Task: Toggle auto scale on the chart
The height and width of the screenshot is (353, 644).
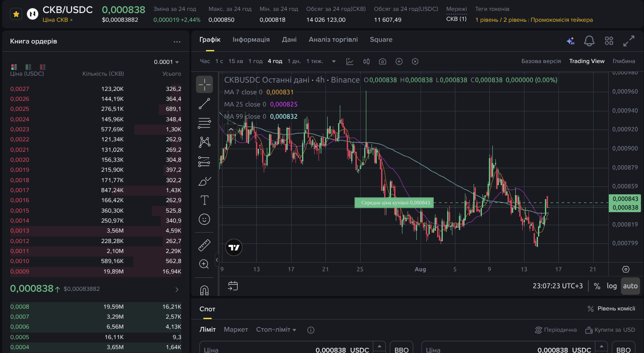Action: [630, 286]
